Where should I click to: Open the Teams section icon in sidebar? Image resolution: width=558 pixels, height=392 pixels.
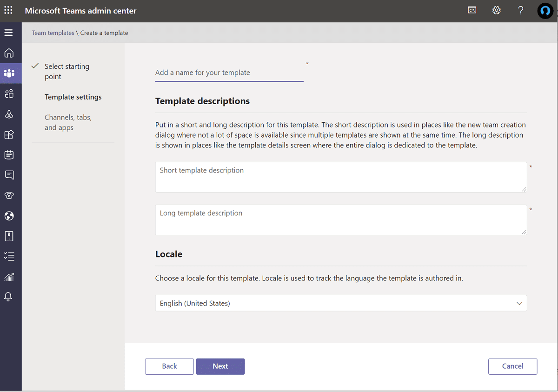coord(9,73)
